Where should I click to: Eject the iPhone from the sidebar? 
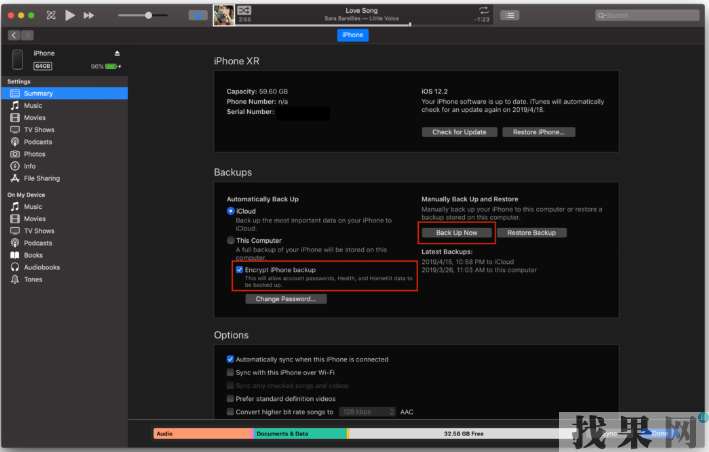tap(118, 53)
